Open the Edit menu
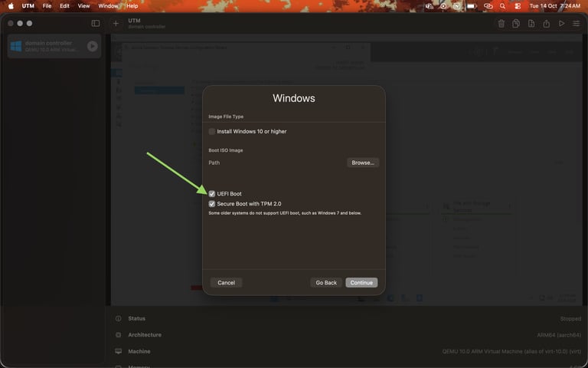The width and height of the screenshot is (588, 368). (64, 6)
